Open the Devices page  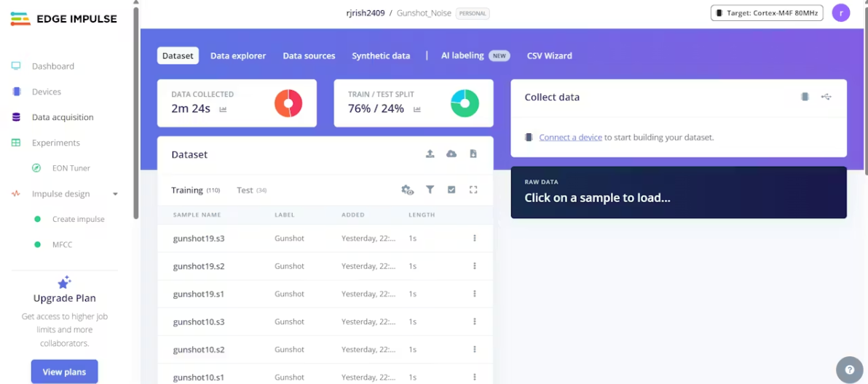point(47,92)
